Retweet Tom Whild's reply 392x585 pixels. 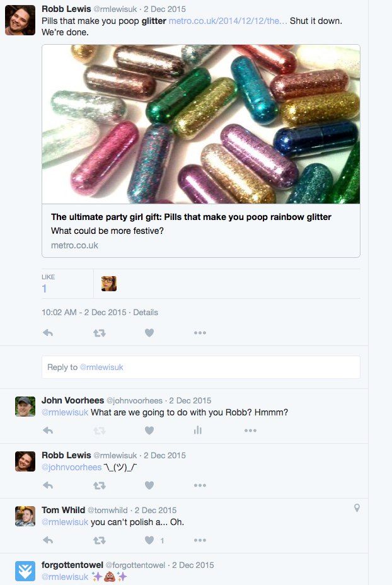click(x=99, y=540)
